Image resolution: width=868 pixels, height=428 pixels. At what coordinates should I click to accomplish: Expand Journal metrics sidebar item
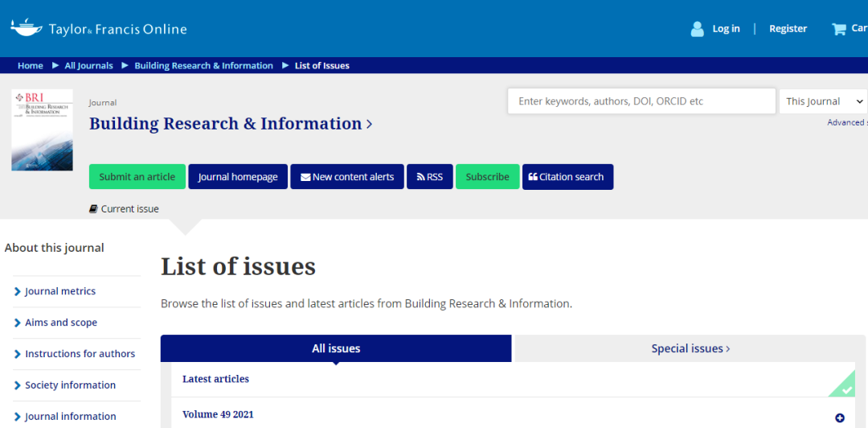tap(60, 291)
